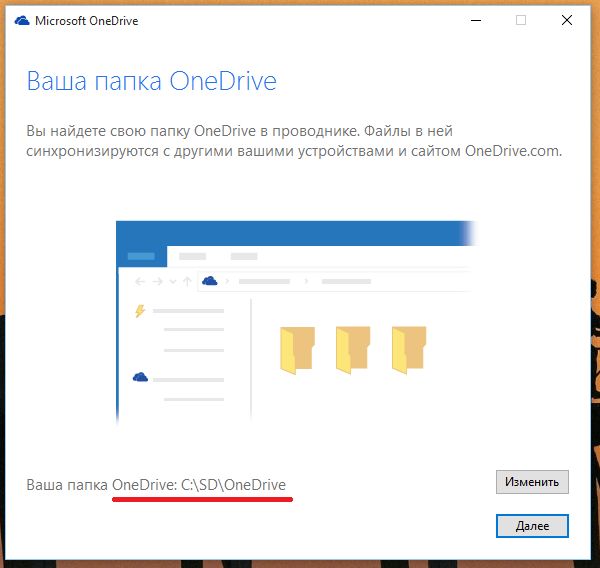Click the rightmost yellow folder in illustration
This screenshot has width=600, height=568.
pos(409,350)
